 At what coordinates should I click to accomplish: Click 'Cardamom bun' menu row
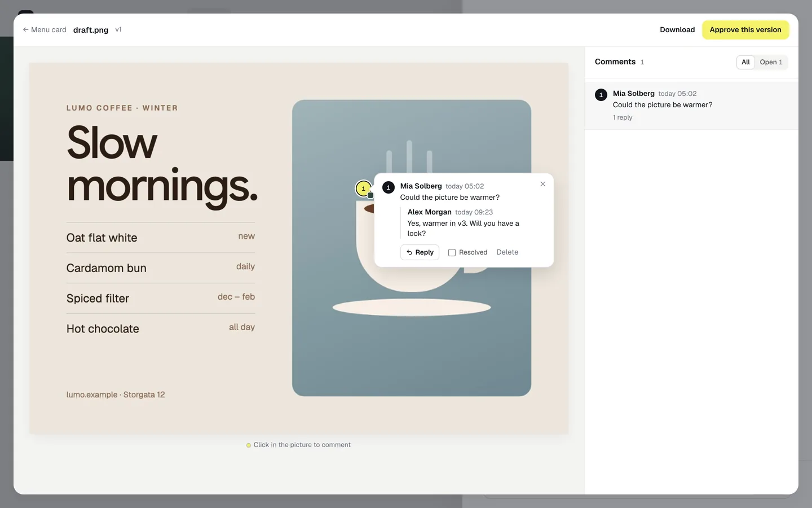tap(161, 268)
